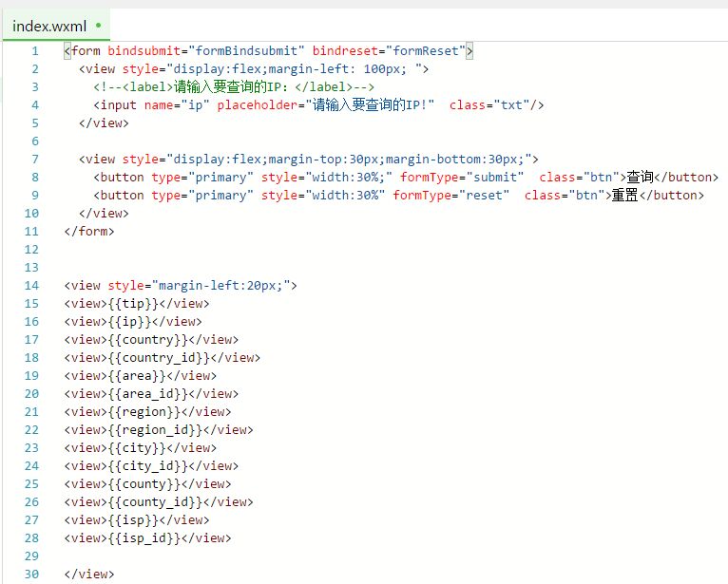Viewport: 728px width, 584px height.
Task: Click the input name="ip" attribute
Action: tap(177, 105)
